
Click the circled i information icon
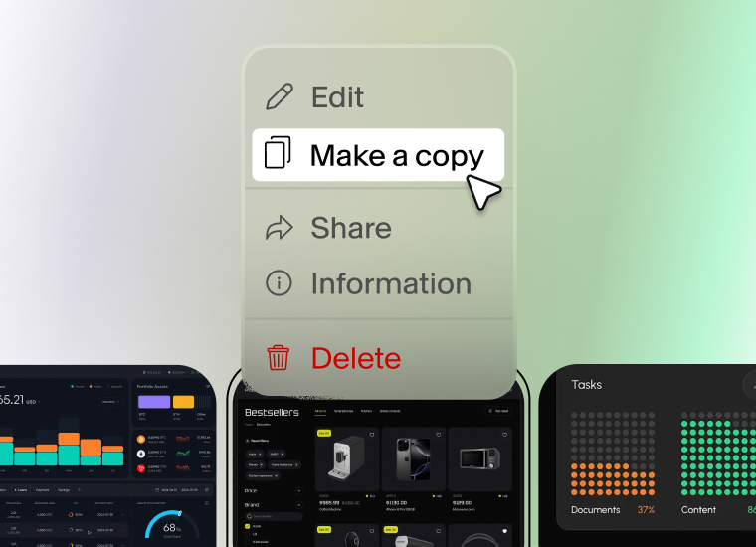pyautogui.click(x=279, y=282)
